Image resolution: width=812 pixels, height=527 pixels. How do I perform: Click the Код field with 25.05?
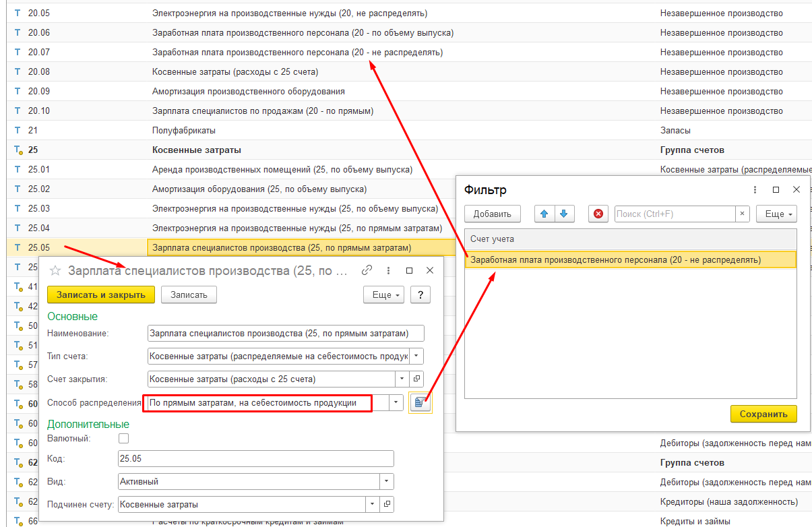256,459
